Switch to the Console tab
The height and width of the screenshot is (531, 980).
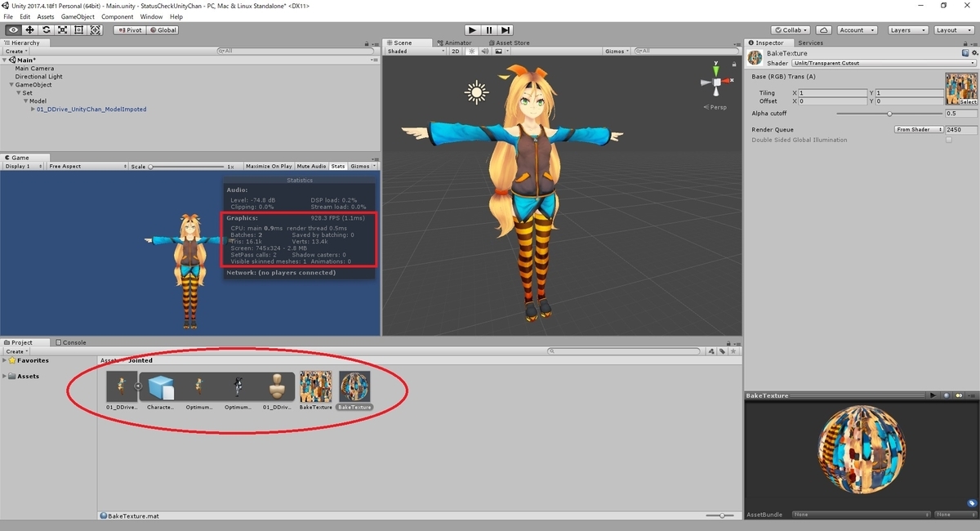coord(71,342)
